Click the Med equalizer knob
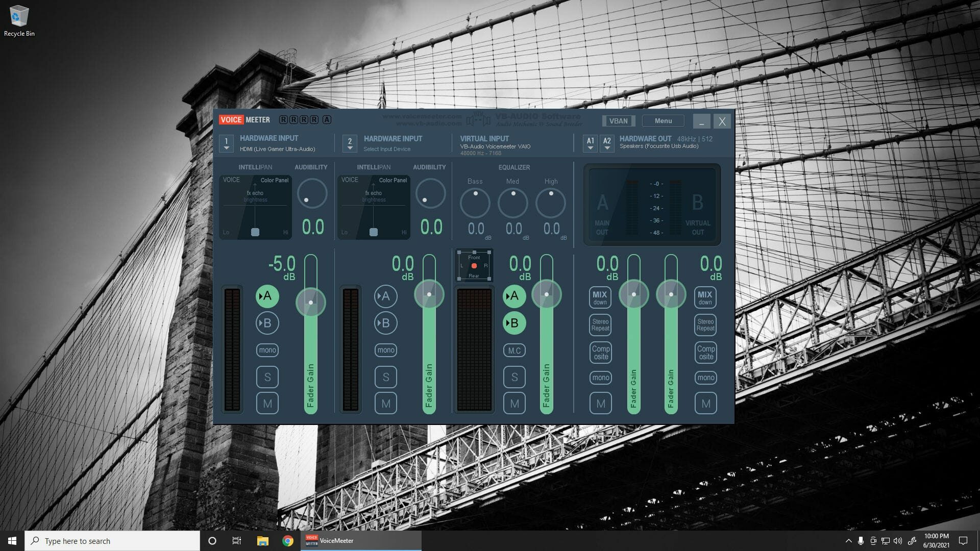This screenshot has width=980, height=551. click(513, 203)
